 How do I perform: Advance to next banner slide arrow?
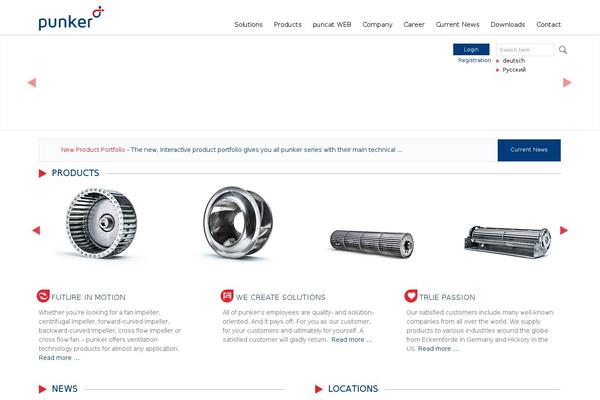[x=567, y=83]
